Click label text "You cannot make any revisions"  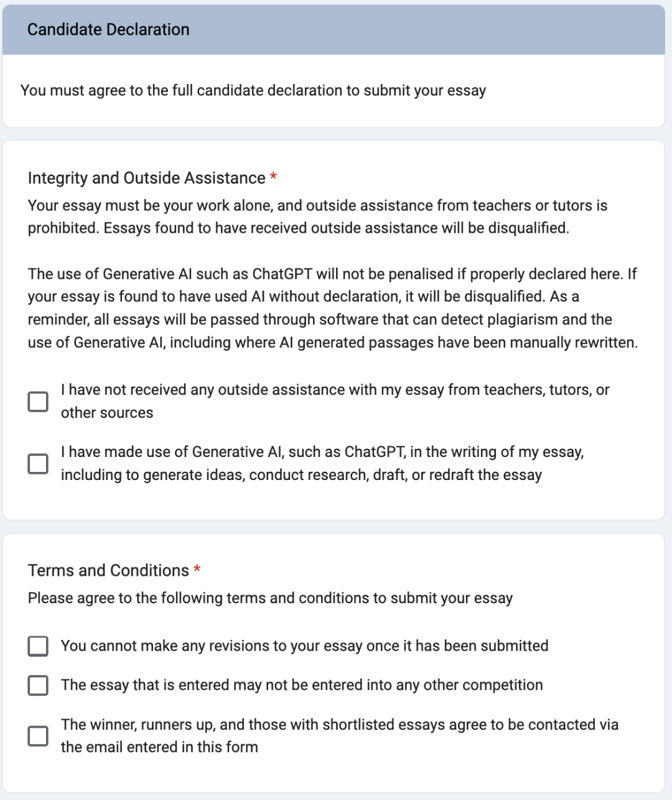pyautogui.click(x=304, y=646)
